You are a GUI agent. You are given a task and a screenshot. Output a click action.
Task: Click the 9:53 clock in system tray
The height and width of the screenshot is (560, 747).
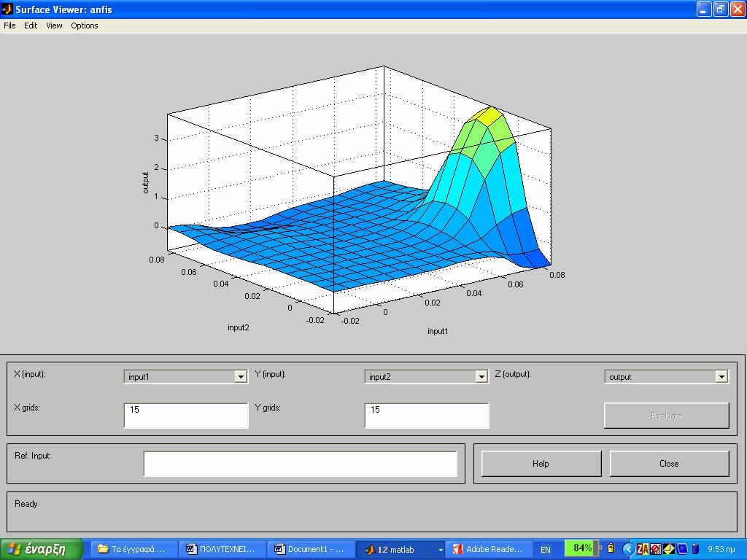(x=721, y=550)
